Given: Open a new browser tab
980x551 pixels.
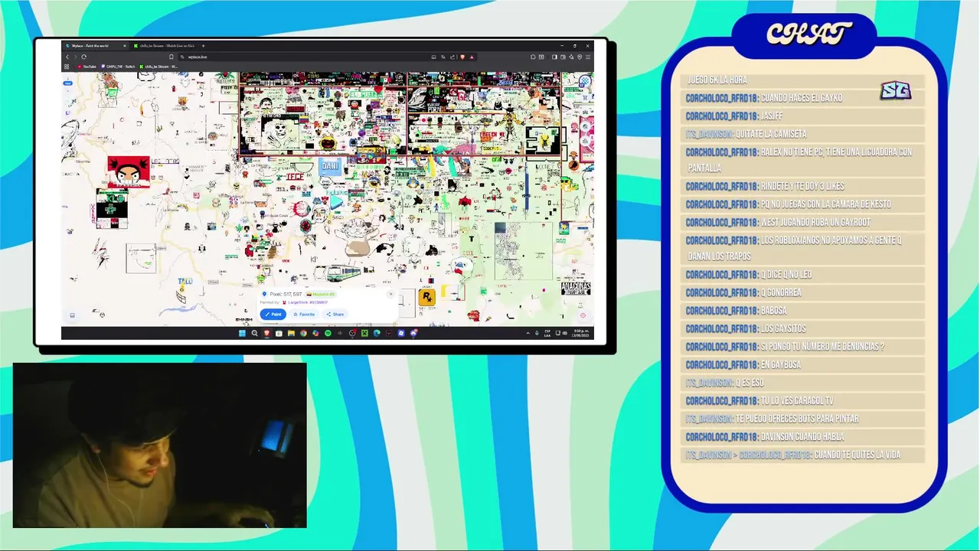Looking at the screenshot, I should click(x=203, y=46).
